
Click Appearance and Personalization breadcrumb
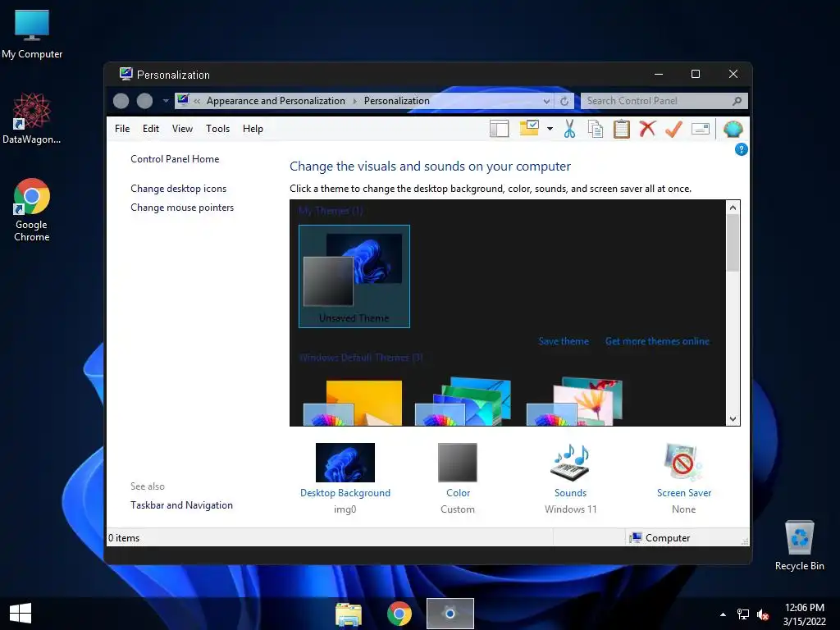coord(276,101)
